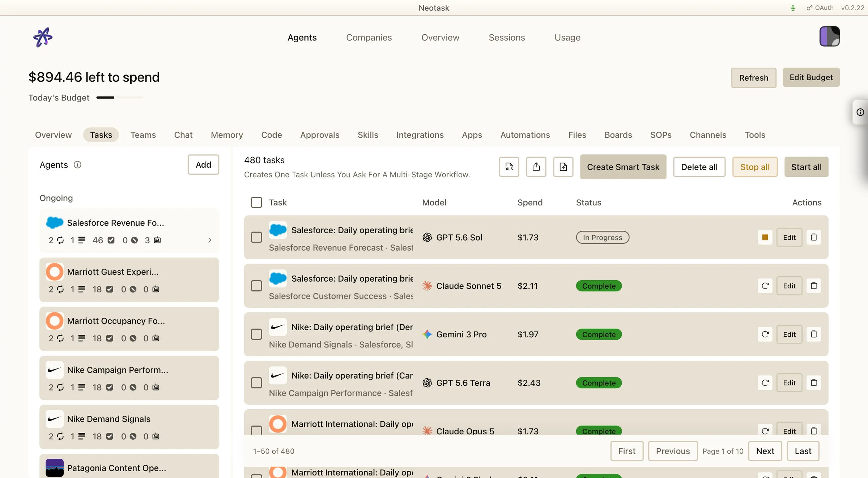Rerun the Gemini 3 Pro Nike task
868x478 pixels.
[765, 334]
